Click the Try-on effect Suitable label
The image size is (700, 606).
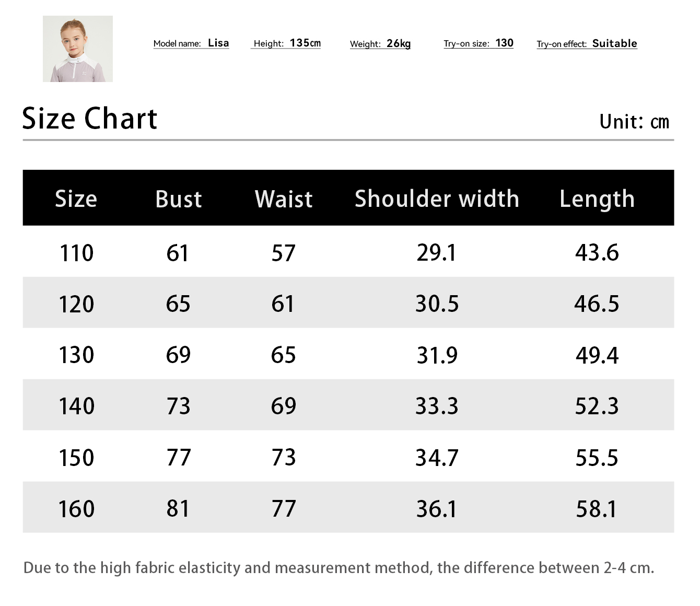[587, 44]
